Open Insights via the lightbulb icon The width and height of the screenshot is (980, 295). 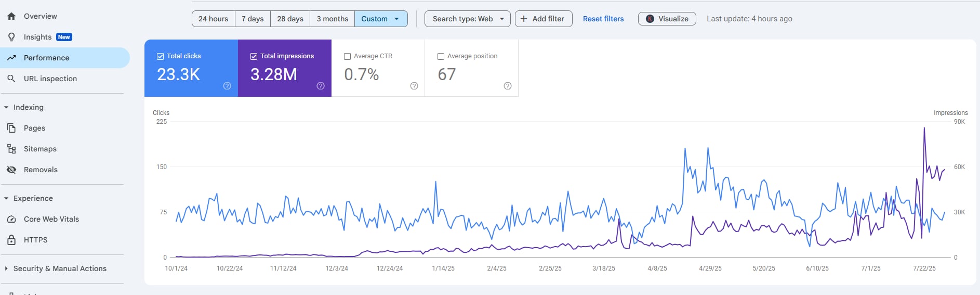click(11, 37)
